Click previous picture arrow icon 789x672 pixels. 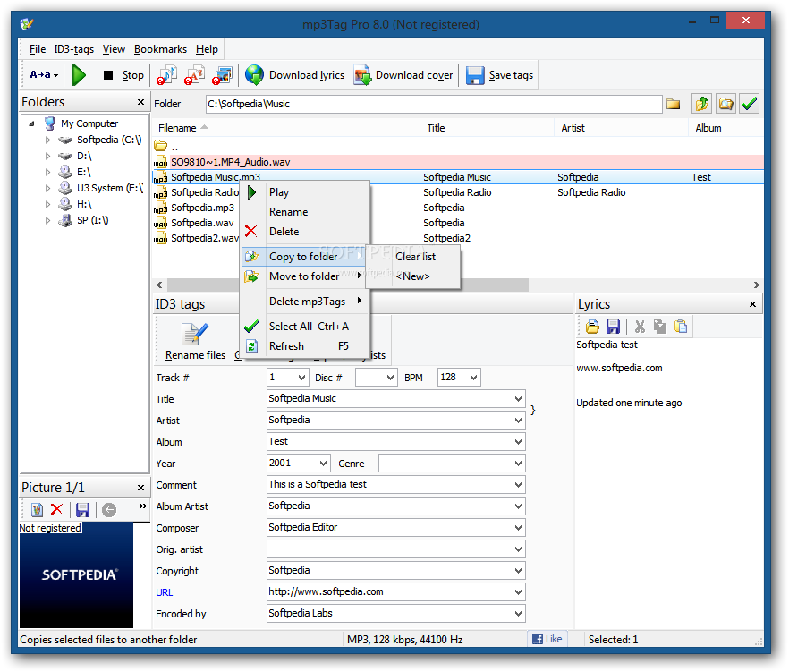pos(109,510)
